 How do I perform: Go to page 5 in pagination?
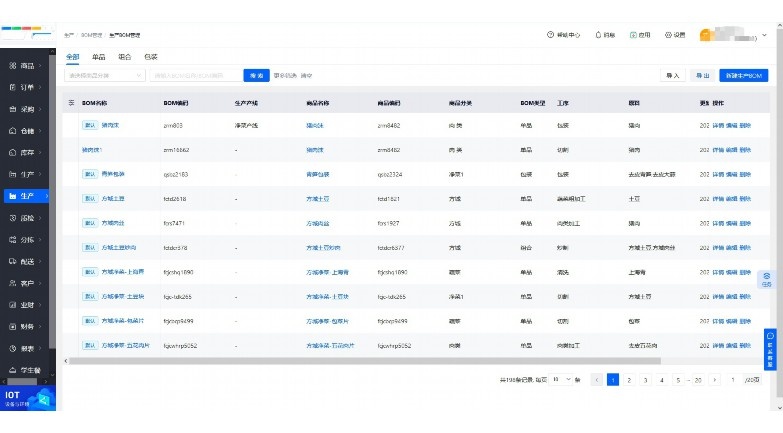coord(678,380)
